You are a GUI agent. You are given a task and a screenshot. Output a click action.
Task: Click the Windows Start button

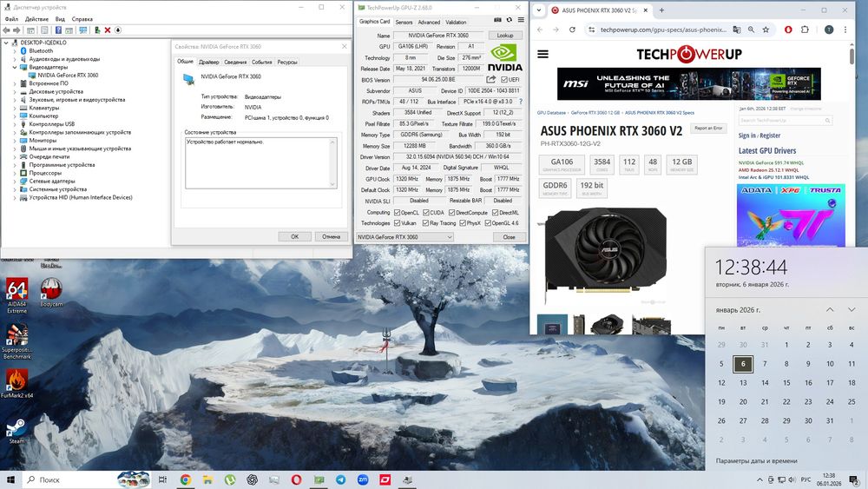[10, 479]
